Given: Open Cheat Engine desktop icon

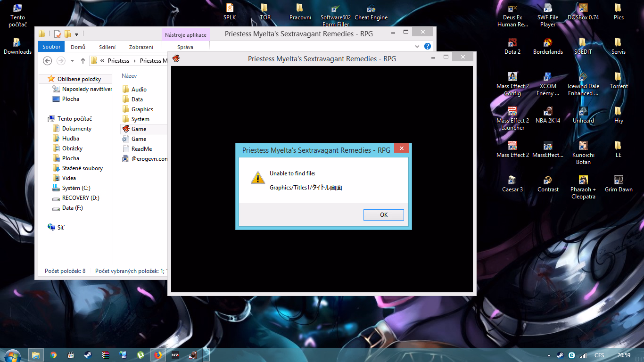Looking at the screenshot, I should point(371,13).
